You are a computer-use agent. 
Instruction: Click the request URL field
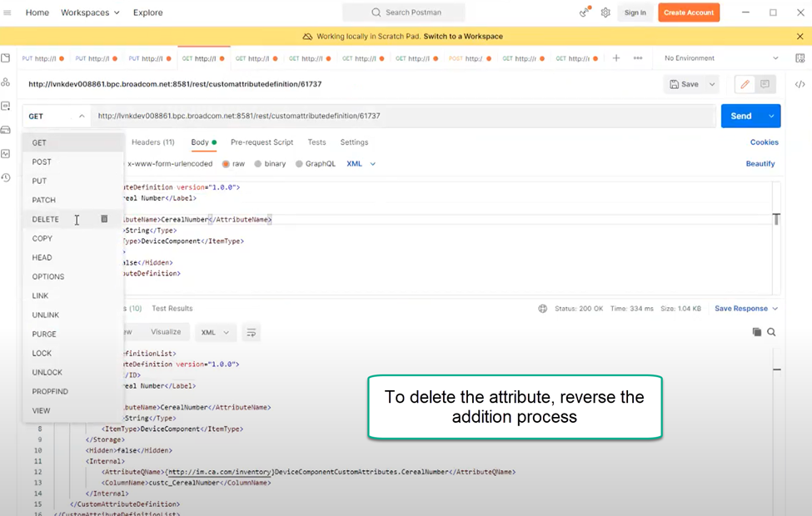click(403, 116)
